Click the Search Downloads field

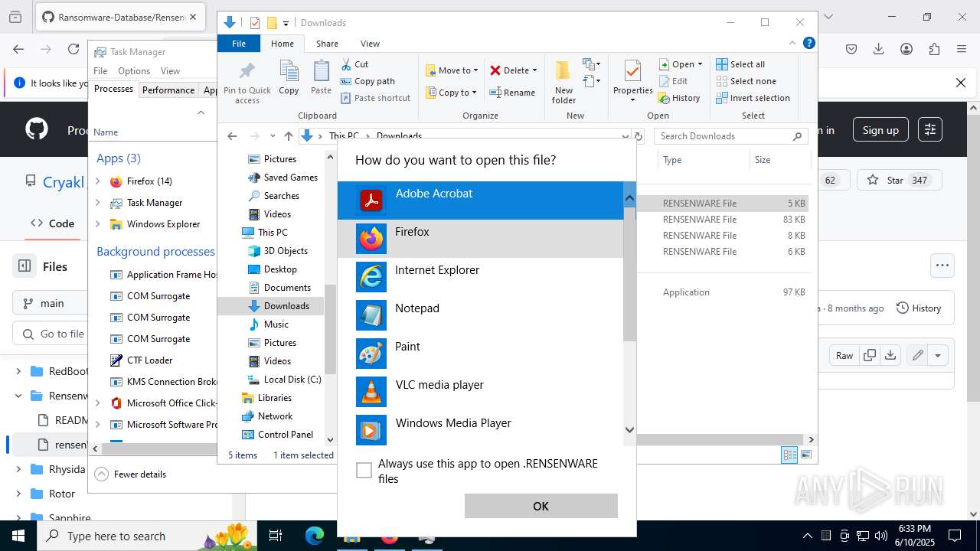[x=731, y=136]
